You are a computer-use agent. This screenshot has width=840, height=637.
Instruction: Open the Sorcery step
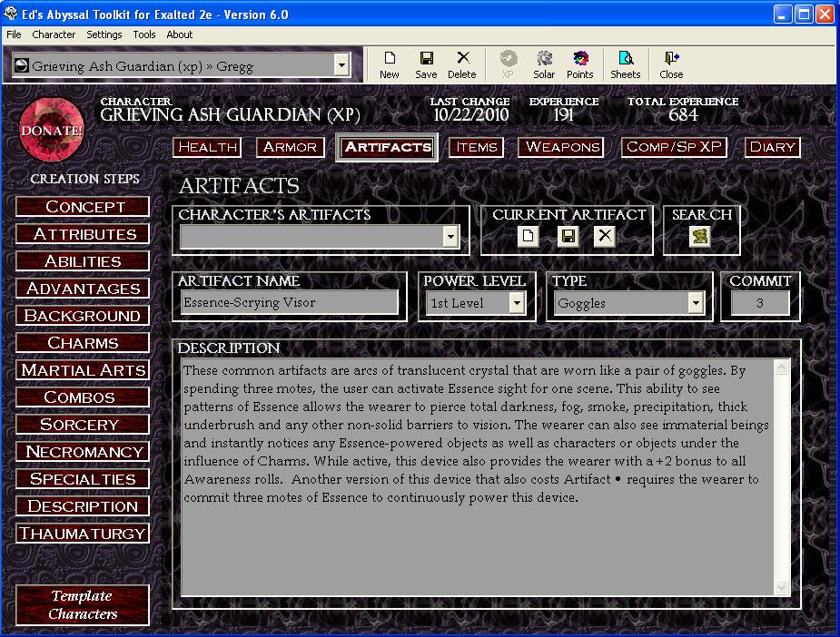click(83, 425)
